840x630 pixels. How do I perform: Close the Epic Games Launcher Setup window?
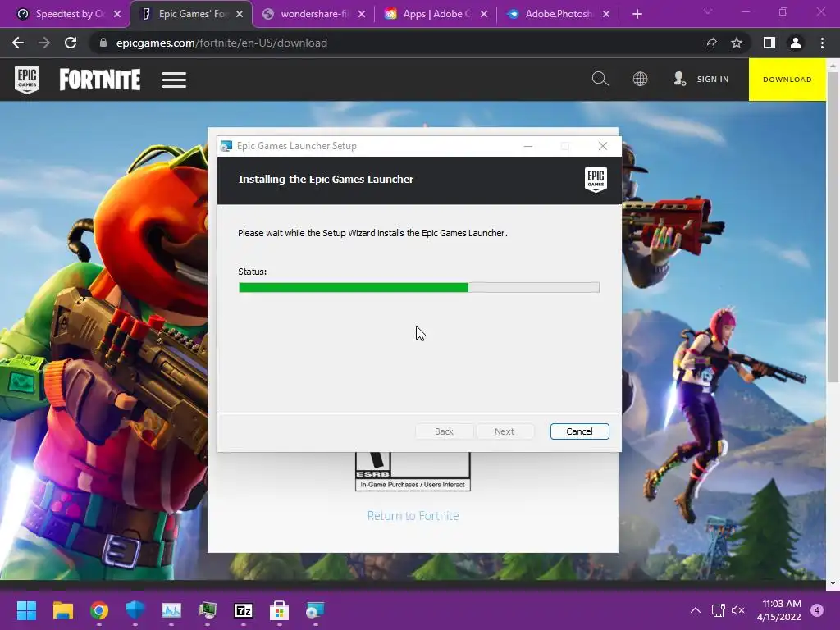click(x=603, y=146)
